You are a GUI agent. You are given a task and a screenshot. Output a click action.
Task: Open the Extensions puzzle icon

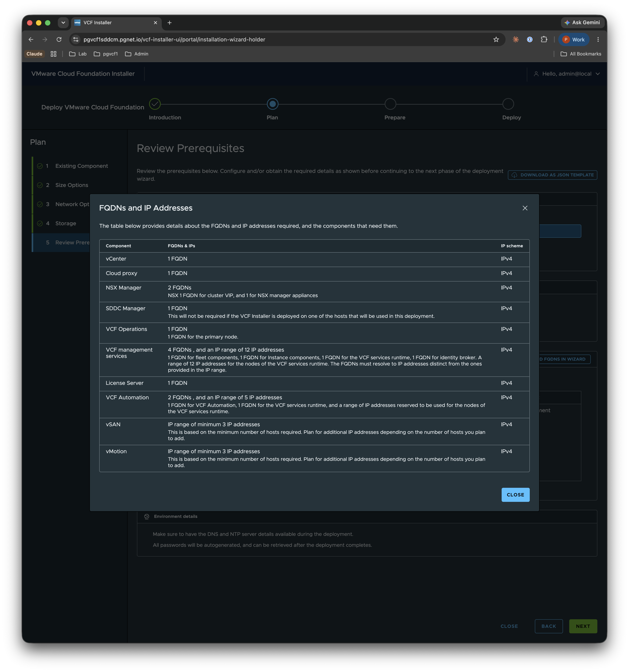point(543,39)
